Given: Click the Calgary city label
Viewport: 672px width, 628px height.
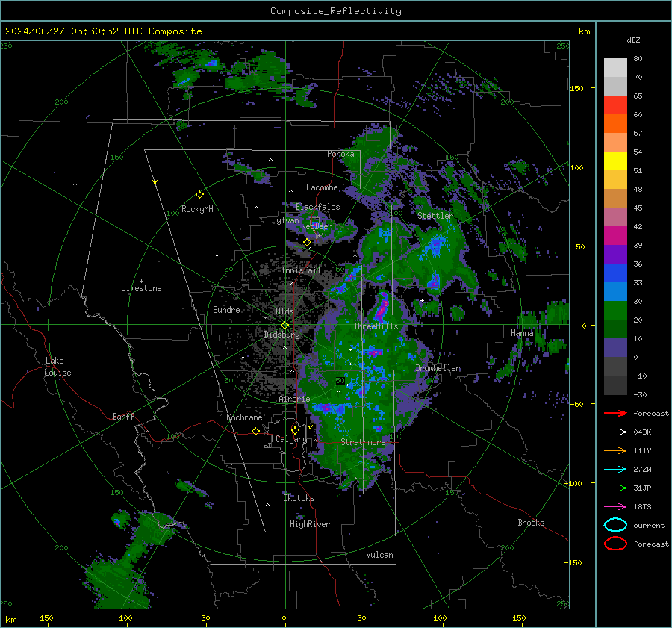Looking at the screenshot, I should point(291,439).
